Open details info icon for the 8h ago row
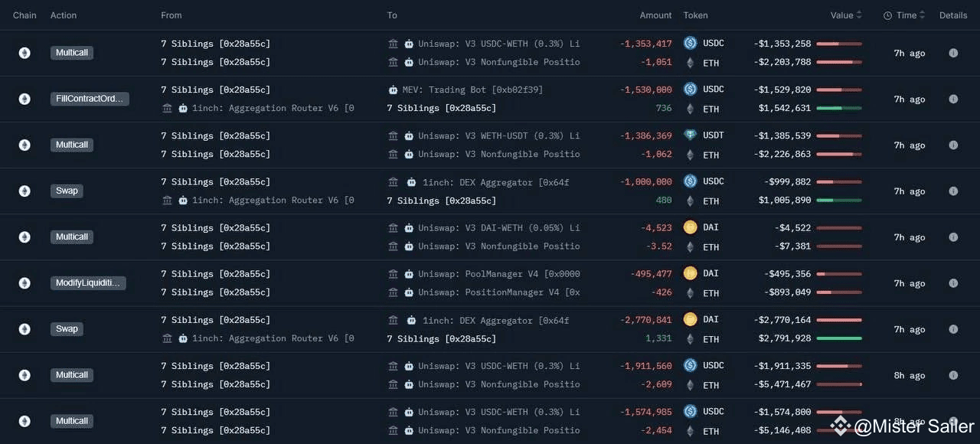The width and height of the screenshot is (980, 444). 953,375
